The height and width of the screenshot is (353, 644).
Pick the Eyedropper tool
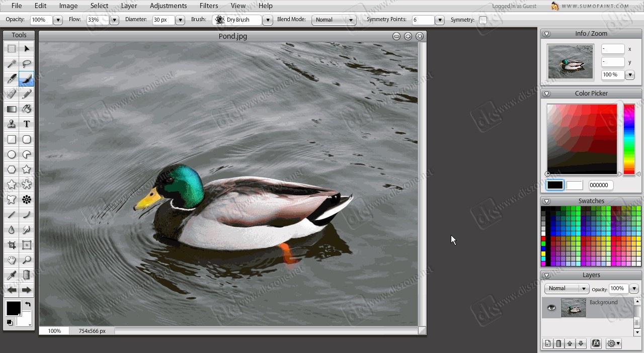(x=12, y=275)
